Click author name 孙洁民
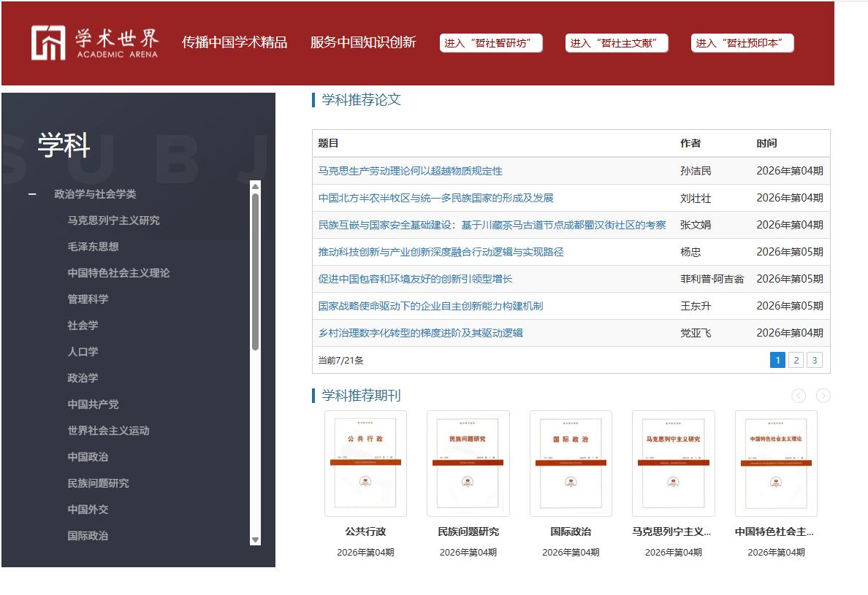The image size is (868, 595). [x=696, y=171]
